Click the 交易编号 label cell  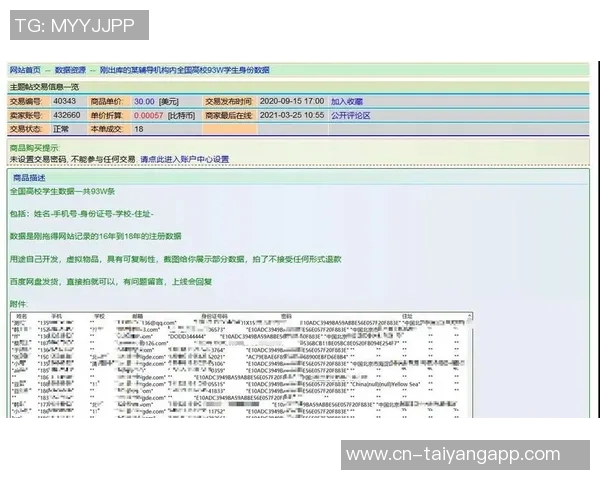29,101
